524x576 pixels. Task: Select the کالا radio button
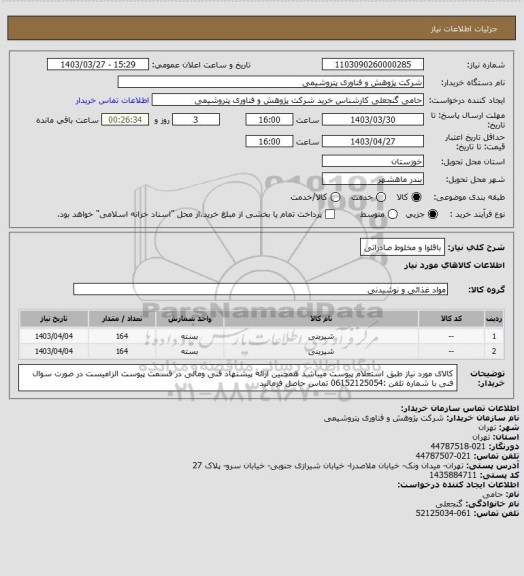[416, 197]
